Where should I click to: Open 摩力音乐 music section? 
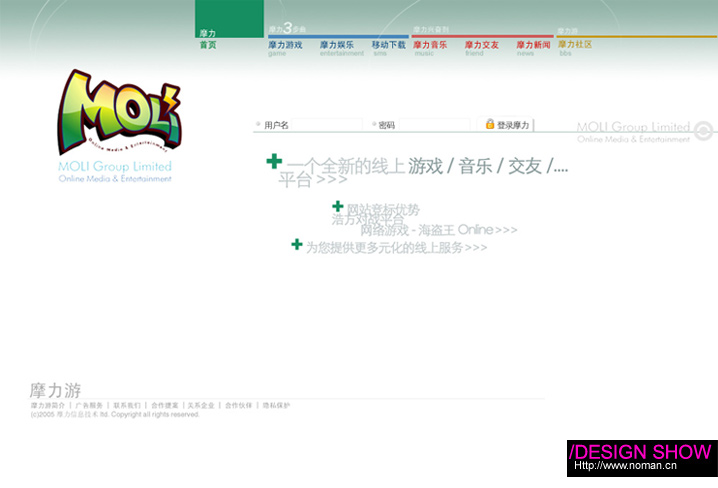pyautogui.click(x=430, y=45)
